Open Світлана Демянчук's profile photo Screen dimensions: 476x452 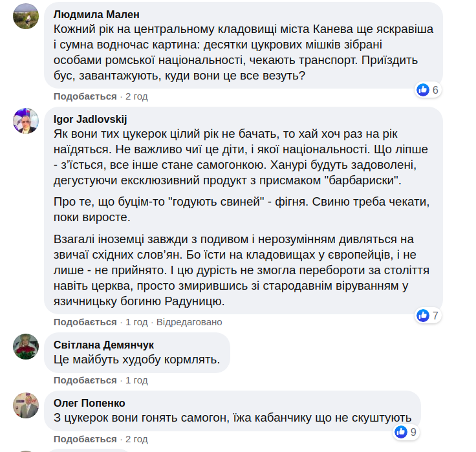click(27, 346)
